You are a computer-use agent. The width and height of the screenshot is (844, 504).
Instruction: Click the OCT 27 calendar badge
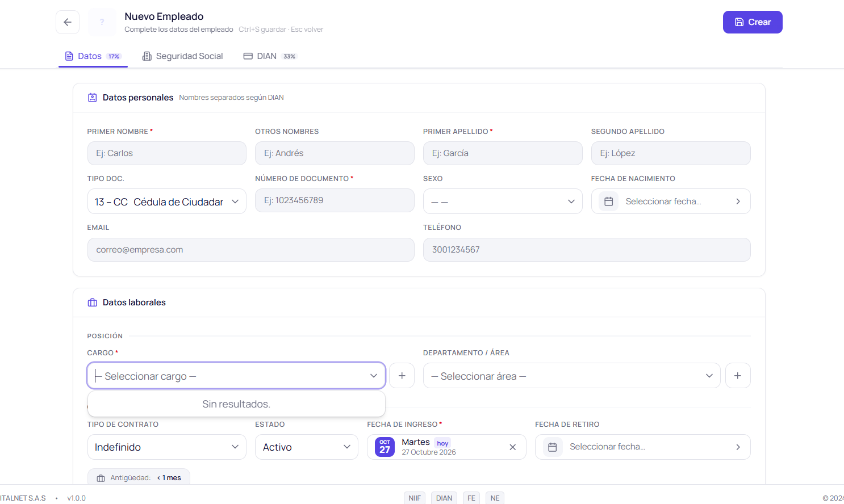(385, 447)
